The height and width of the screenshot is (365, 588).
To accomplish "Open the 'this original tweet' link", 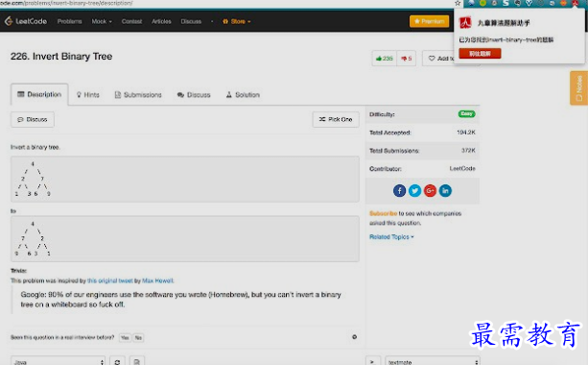I will click(110, 280).
